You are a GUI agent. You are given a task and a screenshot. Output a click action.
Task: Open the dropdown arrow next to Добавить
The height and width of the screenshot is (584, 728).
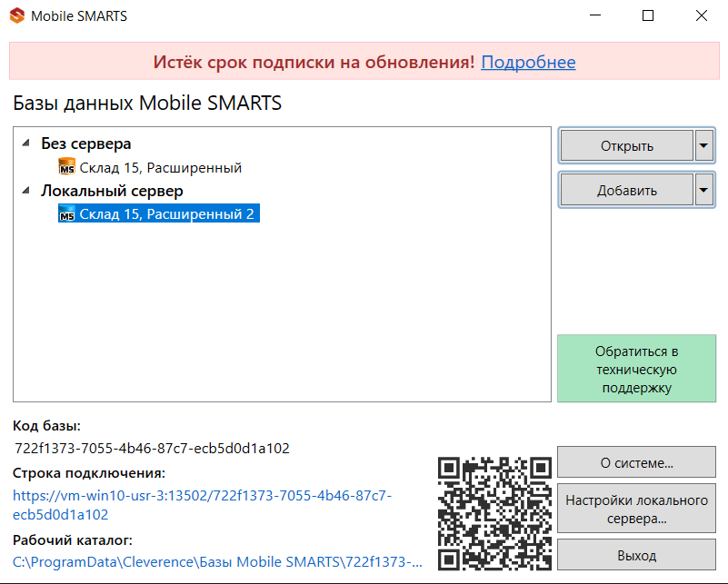[703, 190]
